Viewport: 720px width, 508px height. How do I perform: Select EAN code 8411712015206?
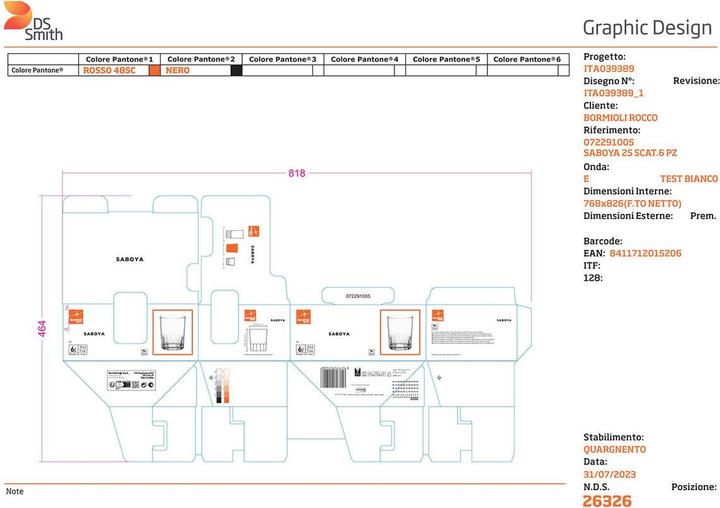645,253
